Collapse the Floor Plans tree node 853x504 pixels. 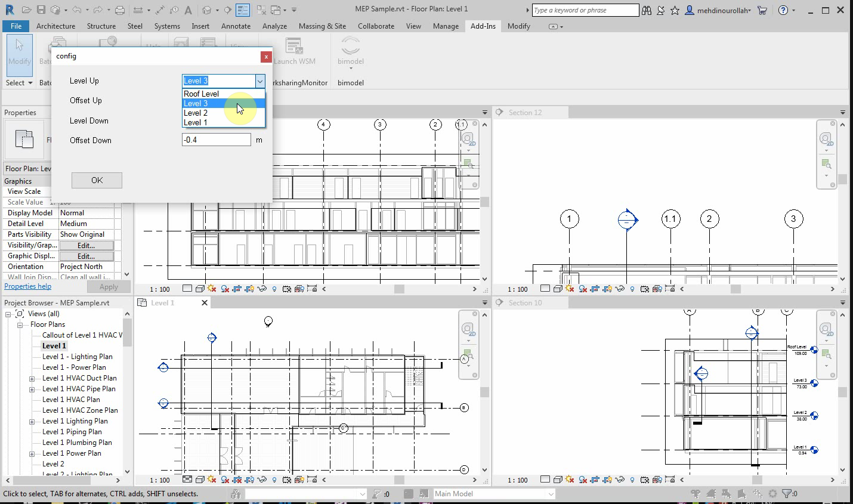click(x=20, y=324)
